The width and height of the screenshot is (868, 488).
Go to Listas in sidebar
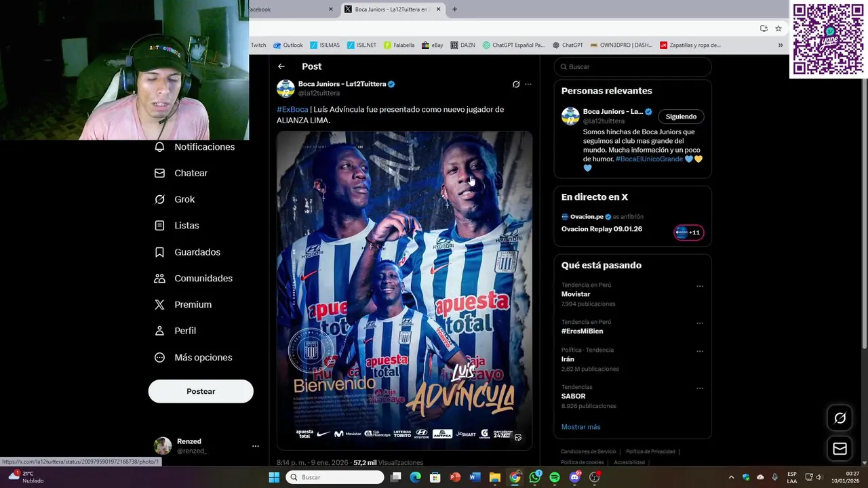(176, 226)
